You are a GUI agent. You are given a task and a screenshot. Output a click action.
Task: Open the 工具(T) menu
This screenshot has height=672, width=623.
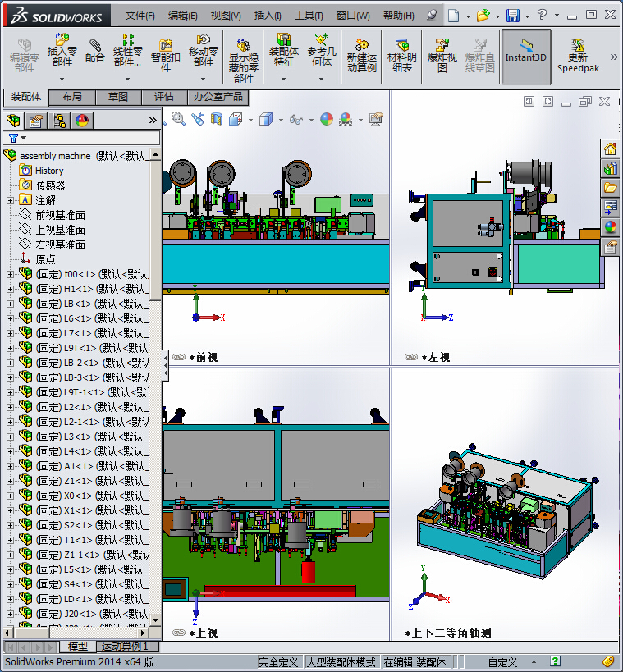coord(309,16)
